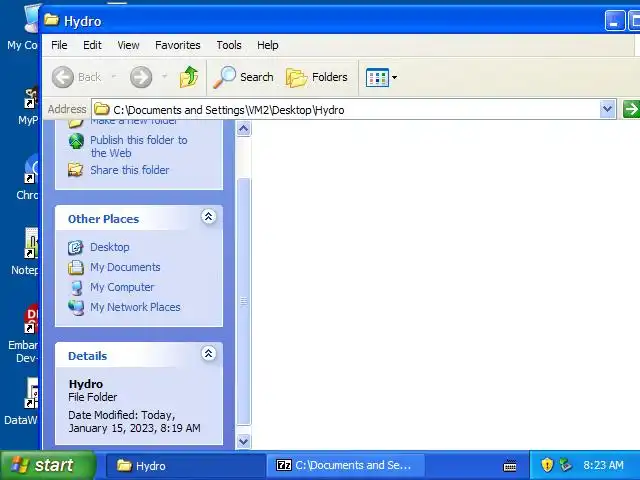Go to Desktop in Other Places
Screen dimensions: 640x480
point(110,247)
